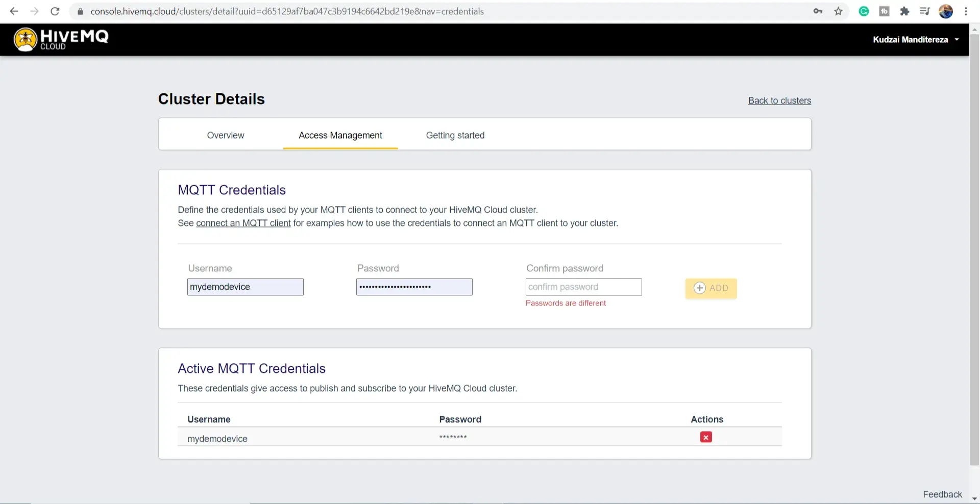Delete the mydemodevice credential

pos(706,437)
